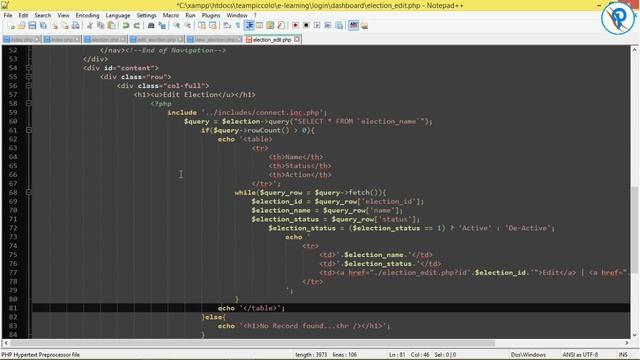Collapse the while loop fold at line 68

click(x=29, y=192)
